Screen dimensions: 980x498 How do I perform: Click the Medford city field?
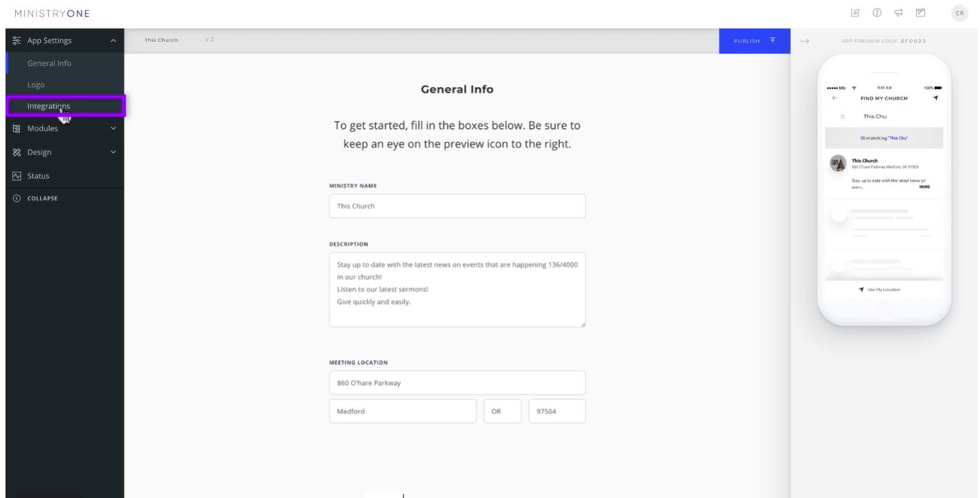pos(403,411)
